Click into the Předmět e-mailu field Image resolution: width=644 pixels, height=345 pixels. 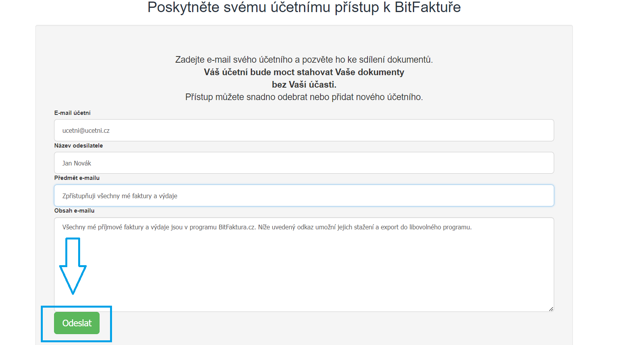[304, 195]
